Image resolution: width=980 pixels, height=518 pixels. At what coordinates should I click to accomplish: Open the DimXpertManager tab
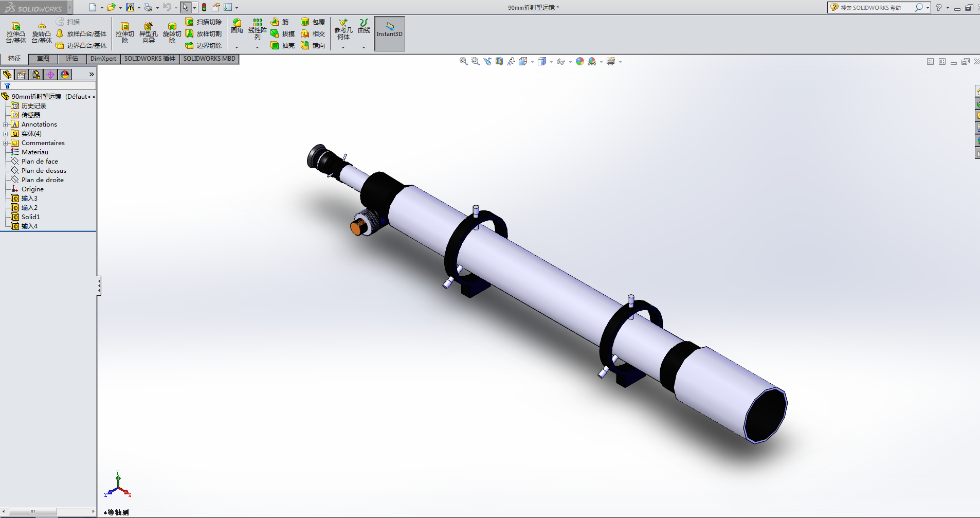point(50,75)
